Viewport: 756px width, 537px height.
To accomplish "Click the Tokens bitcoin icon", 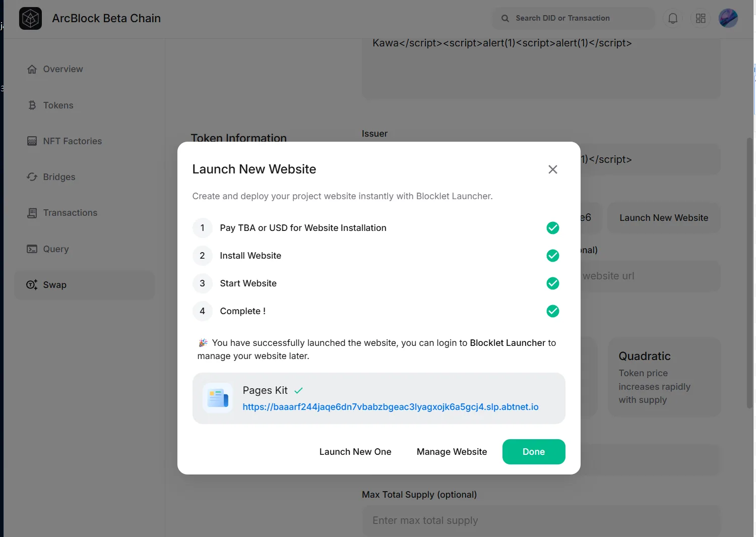I will [x=32, y=105].
